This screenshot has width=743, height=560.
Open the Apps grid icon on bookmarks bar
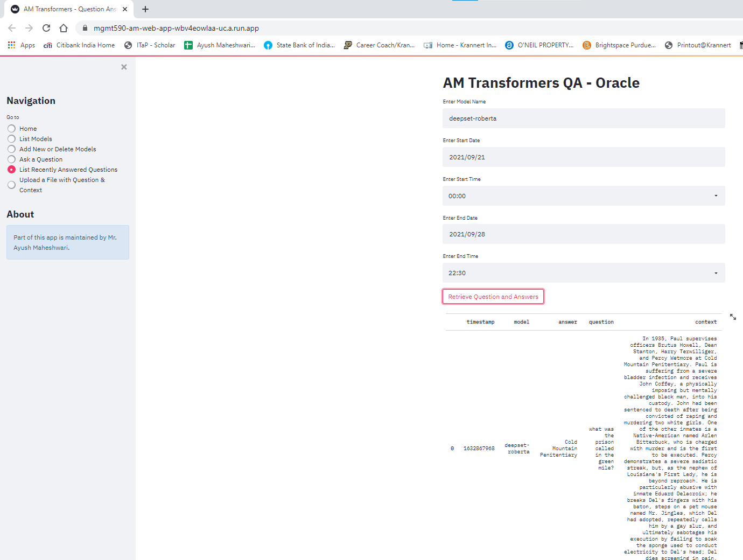tap(11, 45)
